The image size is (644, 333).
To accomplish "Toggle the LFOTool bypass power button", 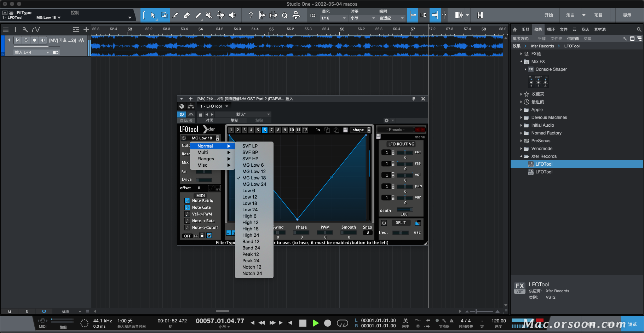I will tap(182, 114).
